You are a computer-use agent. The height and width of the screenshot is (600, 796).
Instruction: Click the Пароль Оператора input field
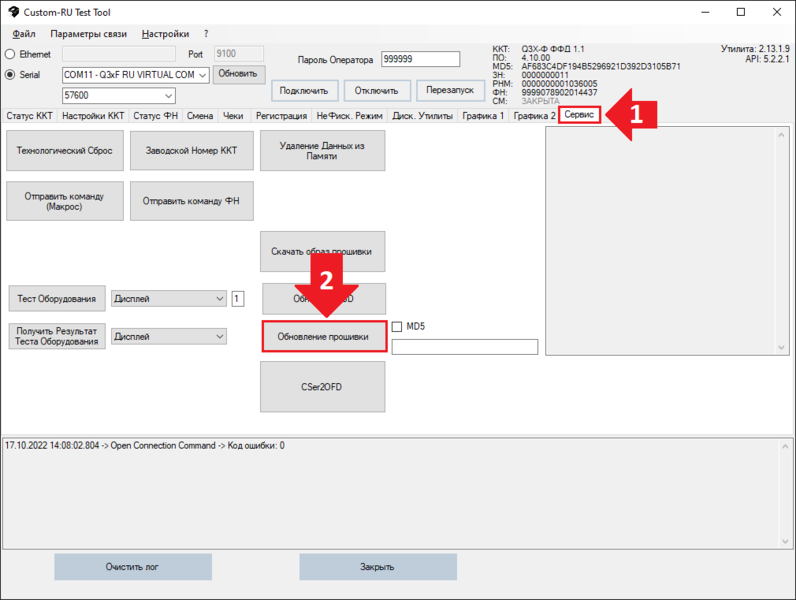point(412,59)
